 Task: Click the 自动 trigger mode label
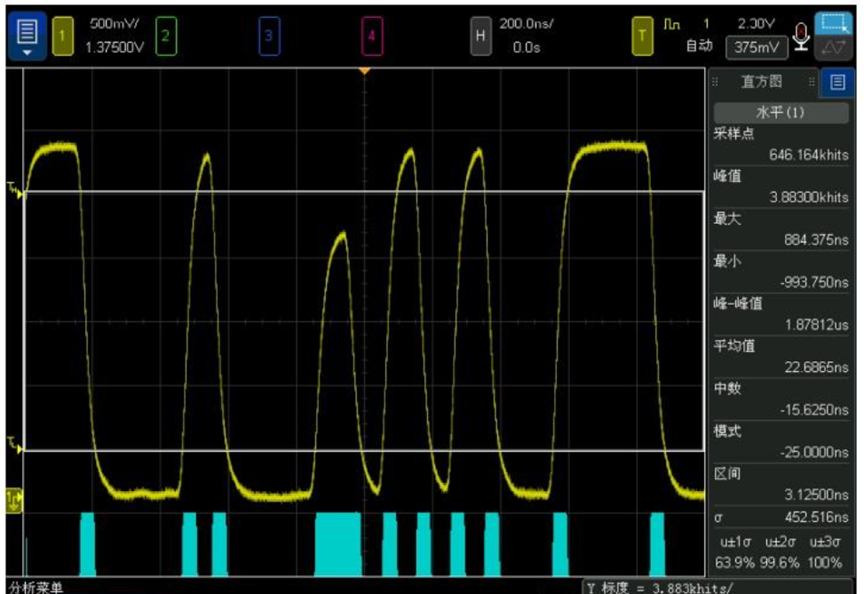click(x=699, y=46)
